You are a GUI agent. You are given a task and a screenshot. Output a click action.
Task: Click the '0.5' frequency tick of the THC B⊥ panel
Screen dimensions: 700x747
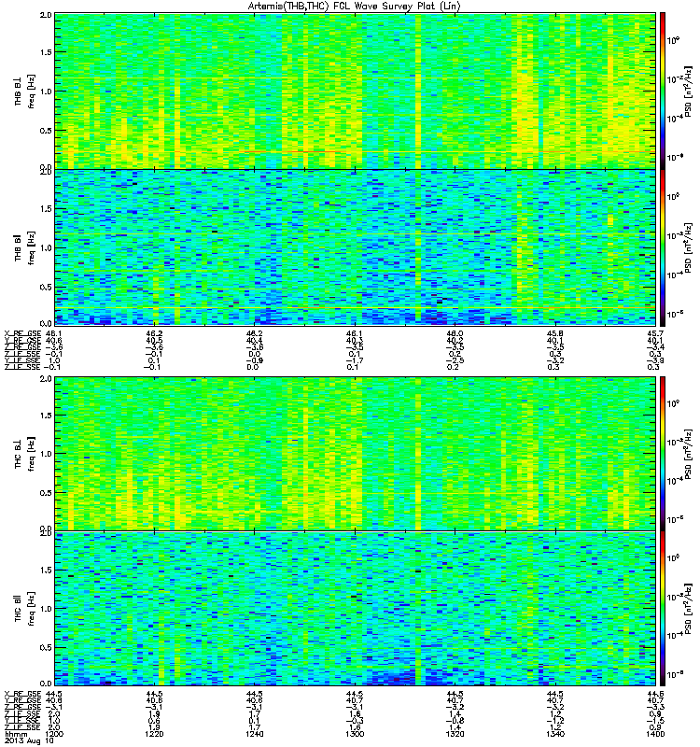tap(46, 493)
